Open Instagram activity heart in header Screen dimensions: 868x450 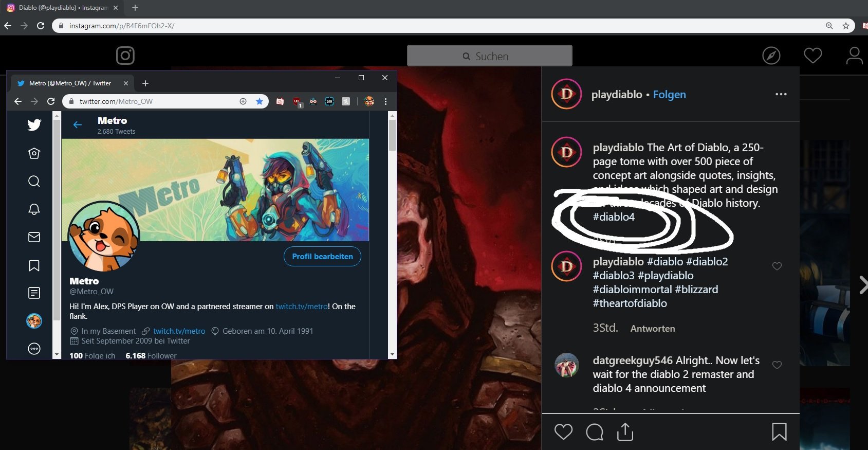point(812,56)
